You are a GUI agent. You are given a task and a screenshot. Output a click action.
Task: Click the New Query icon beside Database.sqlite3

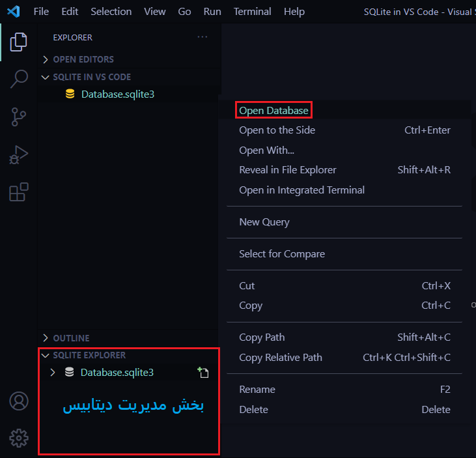[203, 373]
